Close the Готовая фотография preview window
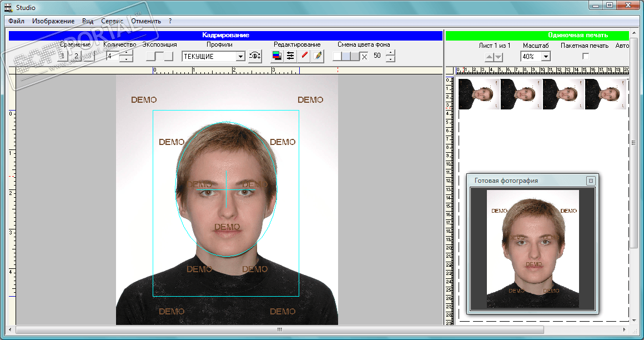The height and width of the screenshot is (340, 644). pyautogui.click(x=591, y=181)
